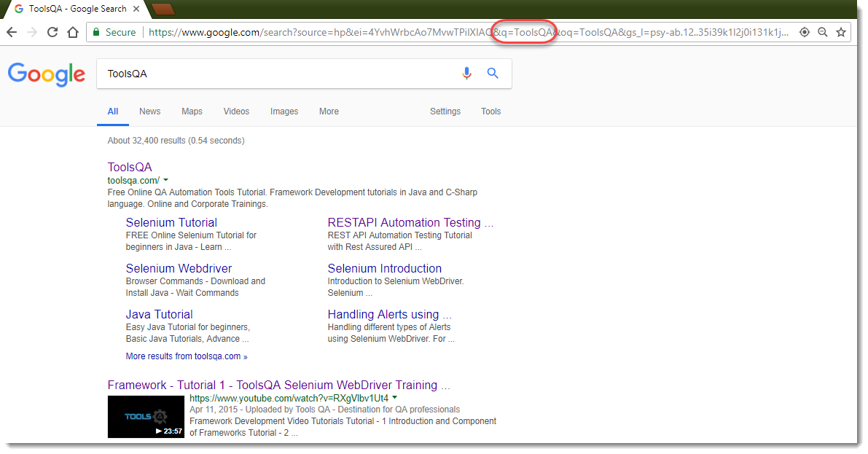Click the toolsqa.com/ green URL text
Image resolution: width=868 pixels, height=454 pixels.
point(133,181)
